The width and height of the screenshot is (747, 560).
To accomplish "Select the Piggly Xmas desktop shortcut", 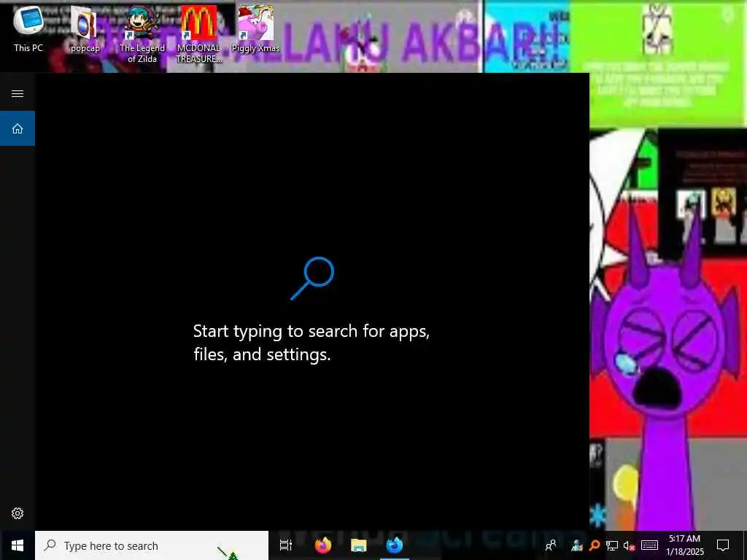I will point(255,29).
